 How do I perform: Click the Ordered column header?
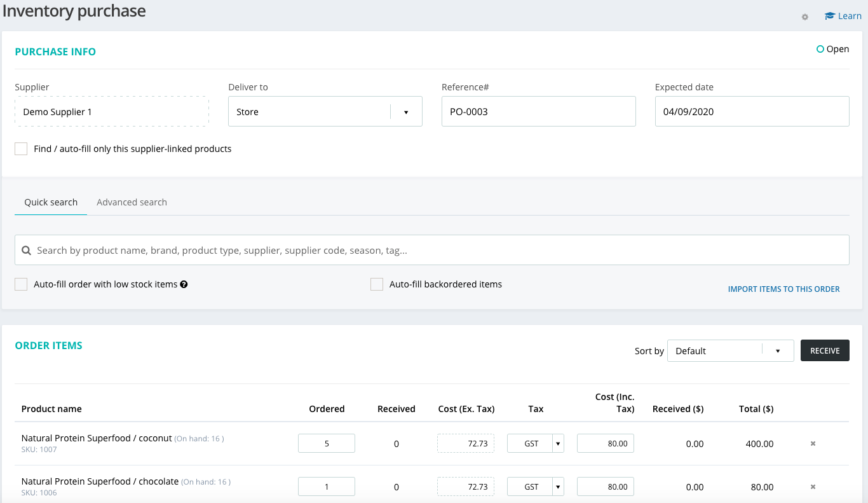point(327,409)
